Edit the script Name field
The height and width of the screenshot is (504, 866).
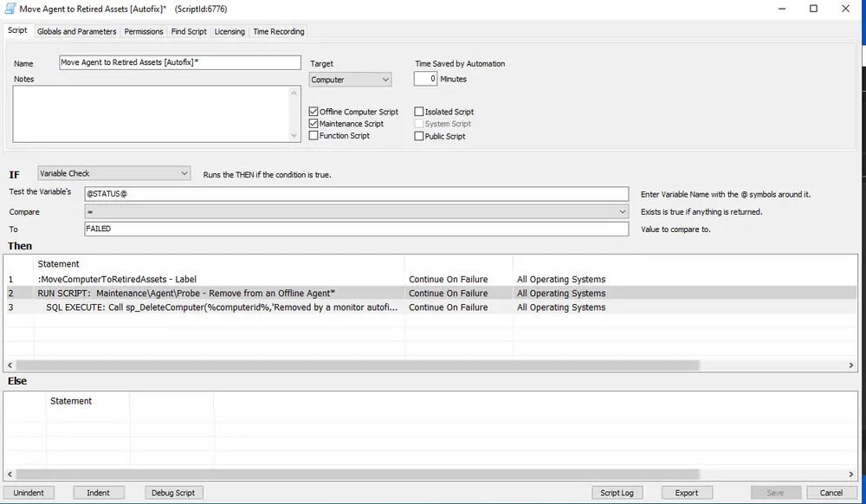[178, 62]
